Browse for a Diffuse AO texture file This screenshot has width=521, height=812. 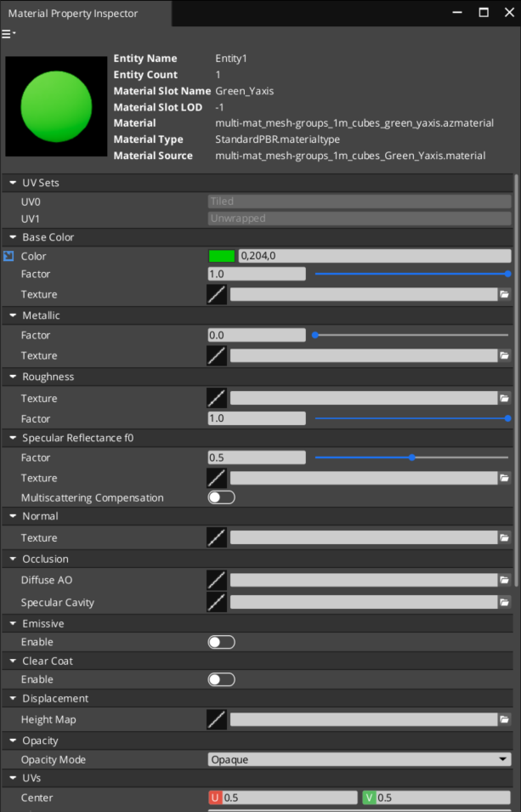[x=504, y=580]
